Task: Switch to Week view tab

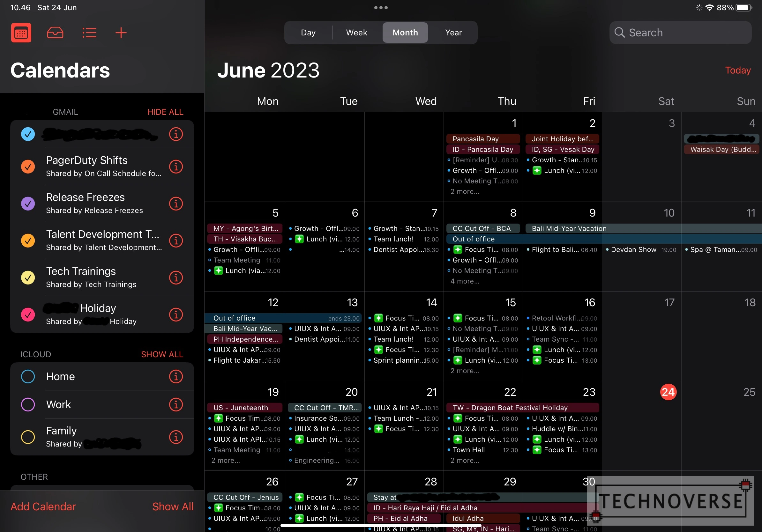Action: 357,32
